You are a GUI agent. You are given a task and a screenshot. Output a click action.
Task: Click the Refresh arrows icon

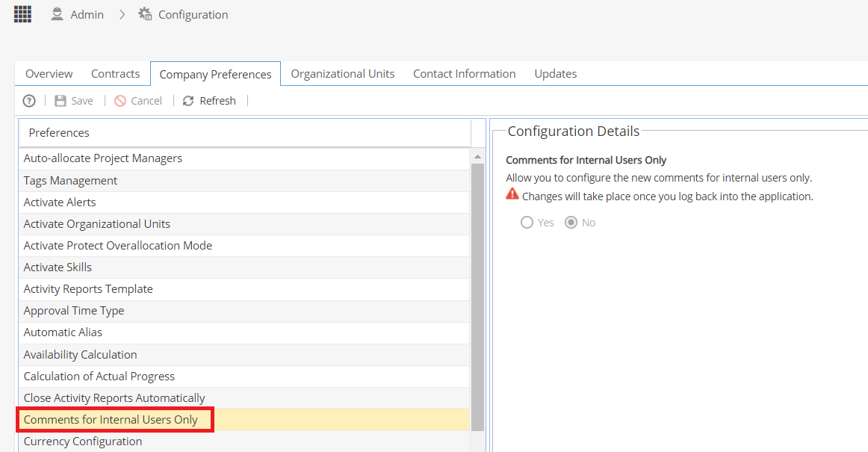(x=188, y=101)
